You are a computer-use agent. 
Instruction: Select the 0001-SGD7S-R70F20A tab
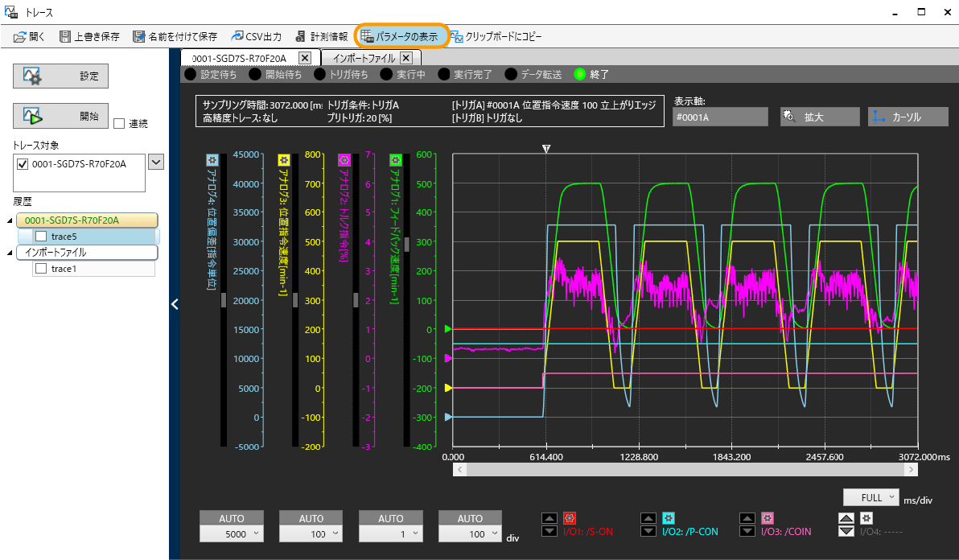pyautogui.click(x=240, y=58)
